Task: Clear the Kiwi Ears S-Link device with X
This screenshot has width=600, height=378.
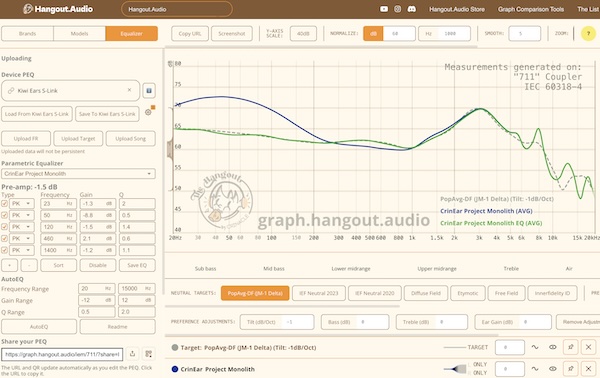Action: click(129, 90)
